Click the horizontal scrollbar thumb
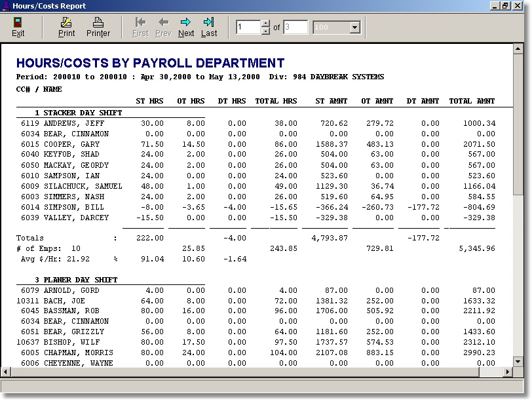This screenshot has height=401, width=532. (245, 372)
